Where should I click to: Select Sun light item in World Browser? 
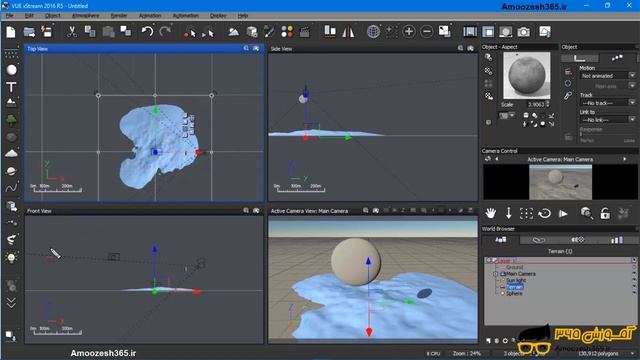[516, 280]
